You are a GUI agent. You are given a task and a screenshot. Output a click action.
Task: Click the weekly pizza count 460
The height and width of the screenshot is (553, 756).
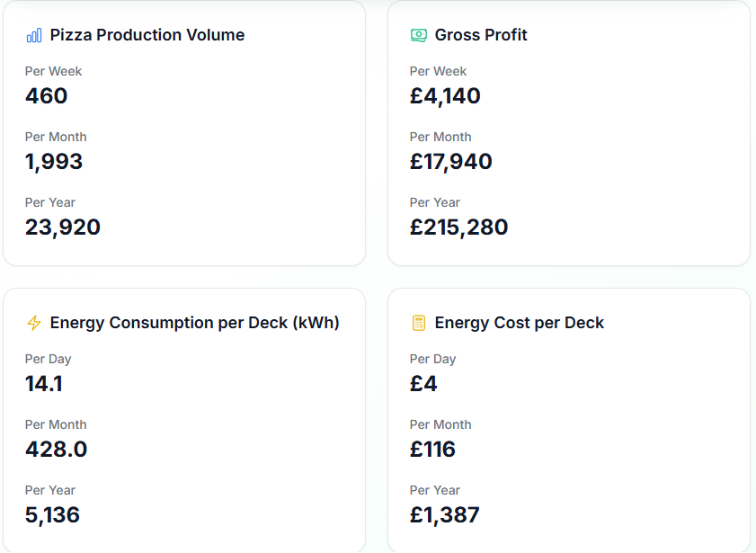click(46, 96)
